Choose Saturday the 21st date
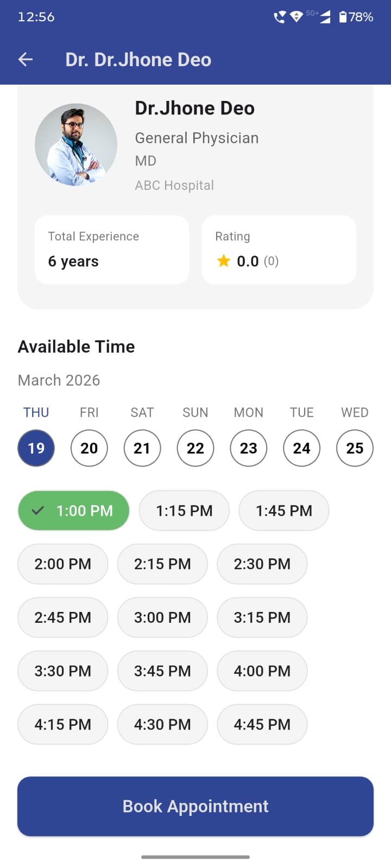Image resolution: width=391 pixels, height=868 pixels. (x=142, y=448)
